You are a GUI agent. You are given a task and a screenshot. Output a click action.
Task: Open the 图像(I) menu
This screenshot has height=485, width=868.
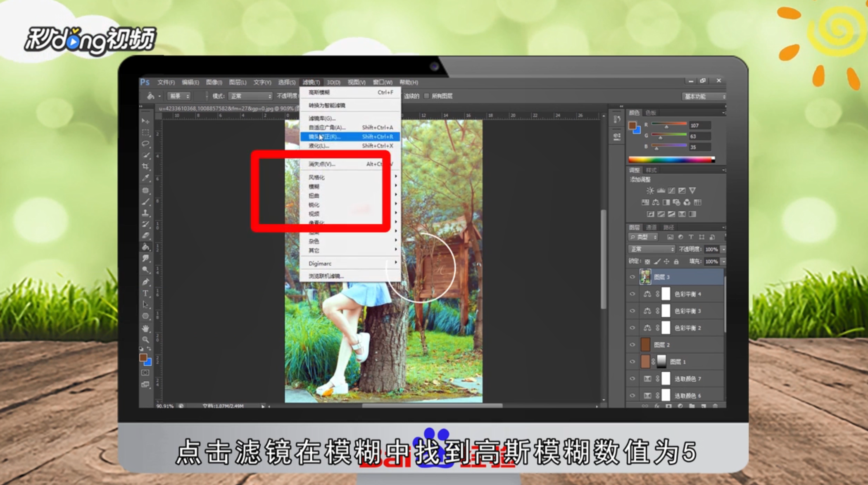(214, 82)
